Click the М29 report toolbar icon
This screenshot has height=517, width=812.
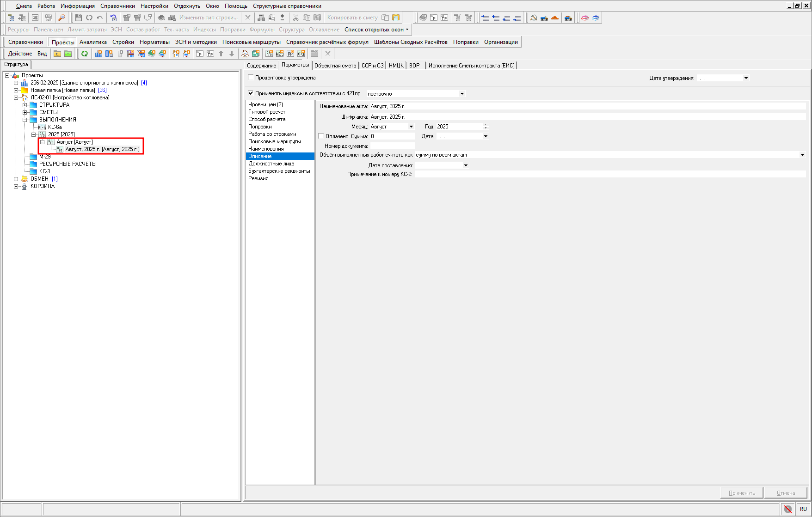tap(279, 54)
